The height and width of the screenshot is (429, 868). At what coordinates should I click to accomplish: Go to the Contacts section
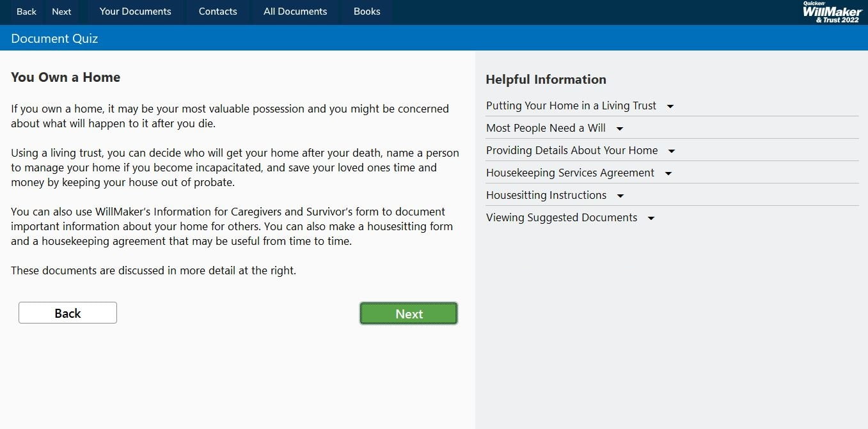(x=217, y=12)
